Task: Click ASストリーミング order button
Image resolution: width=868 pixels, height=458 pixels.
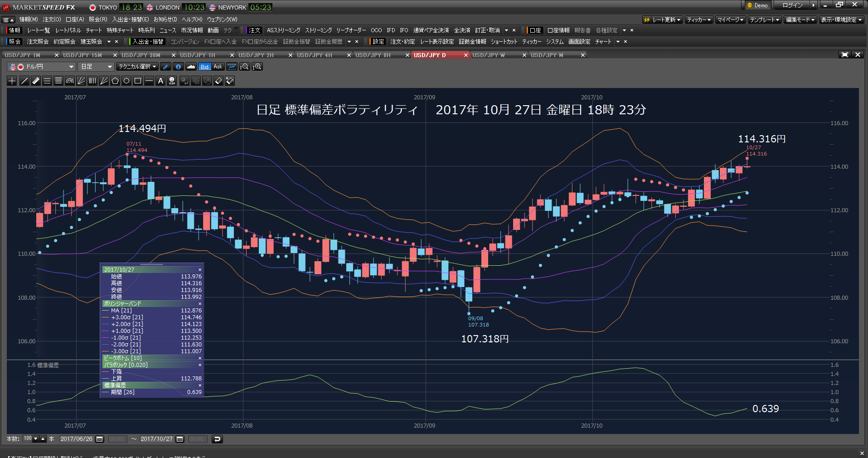Action: (283, 30)
